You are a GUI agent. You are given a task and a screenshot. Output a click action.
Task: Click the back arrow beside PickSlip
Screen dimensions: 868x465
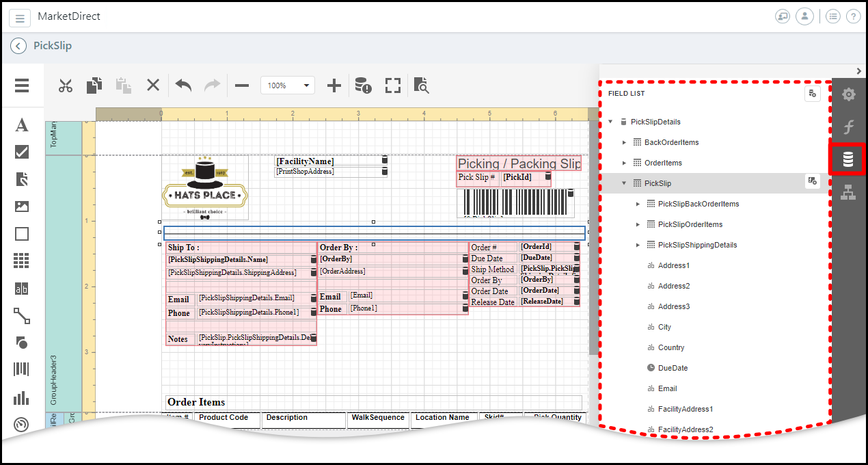(18, 46)
